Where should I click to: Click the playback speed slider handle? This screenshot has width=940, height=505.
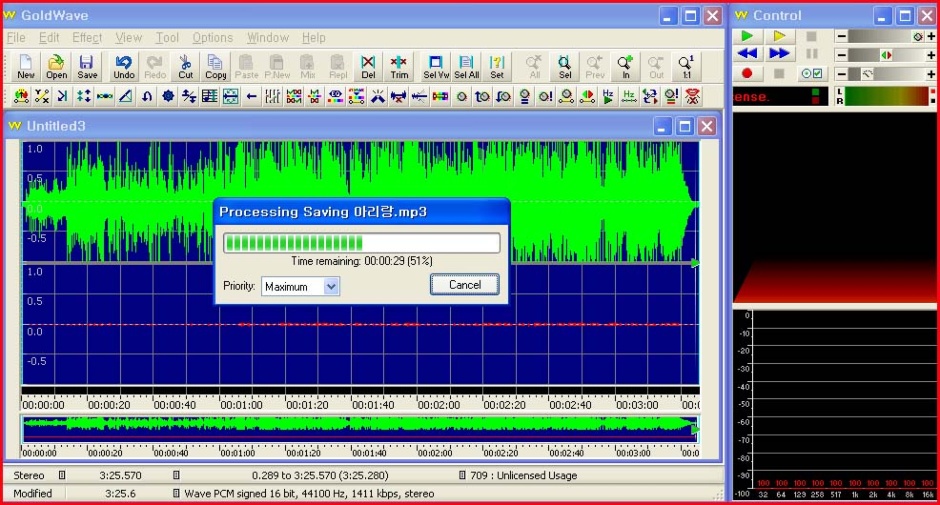click(x=867, y=74)
